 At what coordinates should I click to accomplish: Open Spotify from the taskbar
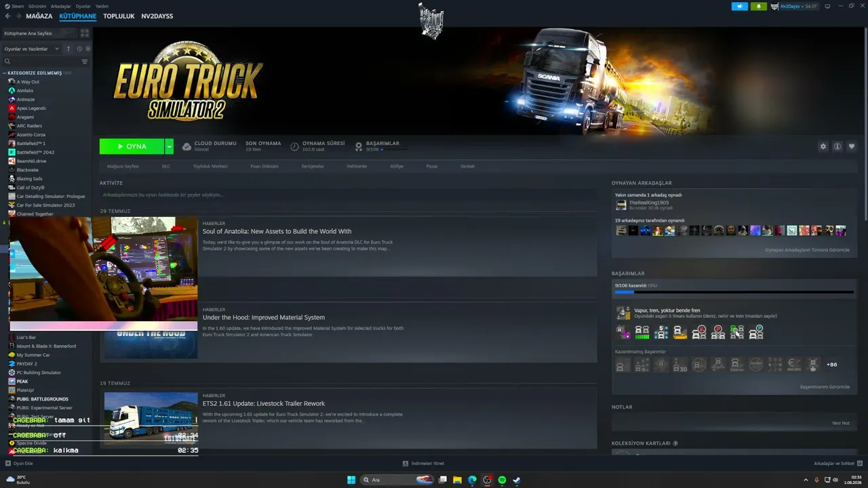502,480
